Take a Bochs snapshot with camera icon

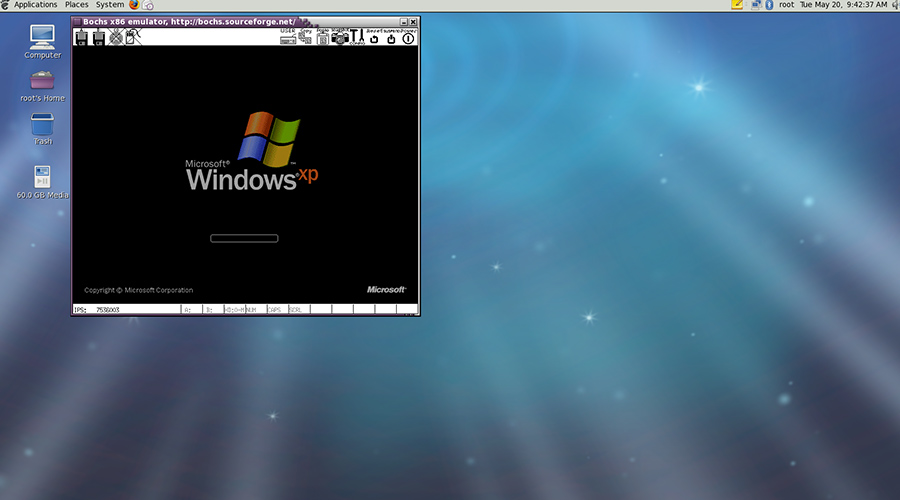point(340,37)
